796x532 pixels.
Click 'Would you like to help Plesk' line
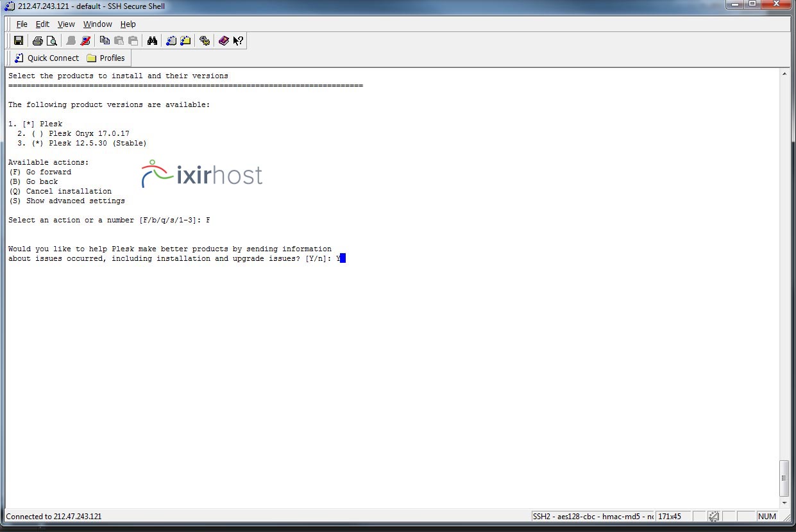170,249
